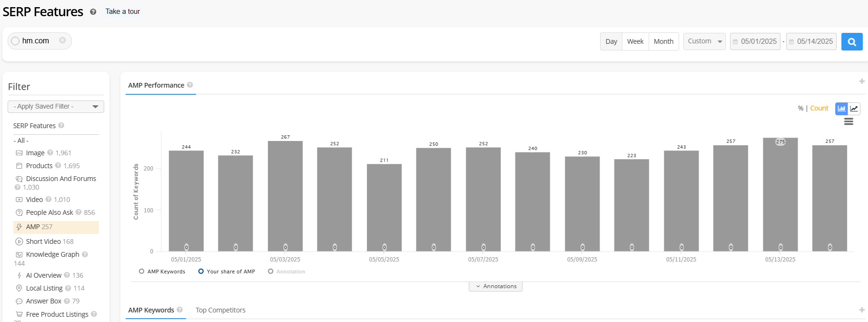Select People Also Ask filter
The width and height of the screenshot is (868, 322).
[49, 212]
